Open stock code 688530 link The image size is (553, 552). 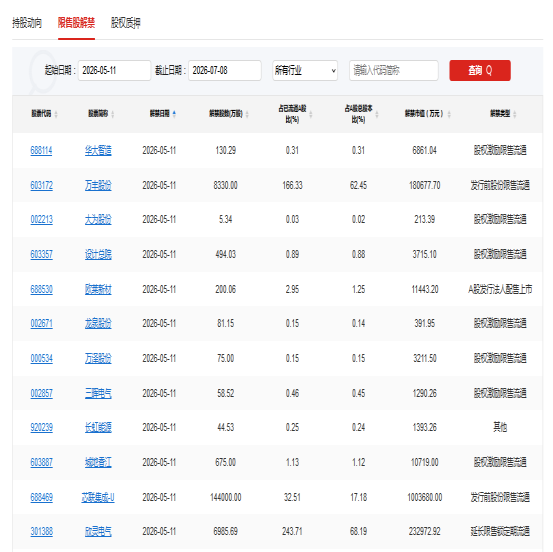42,290
